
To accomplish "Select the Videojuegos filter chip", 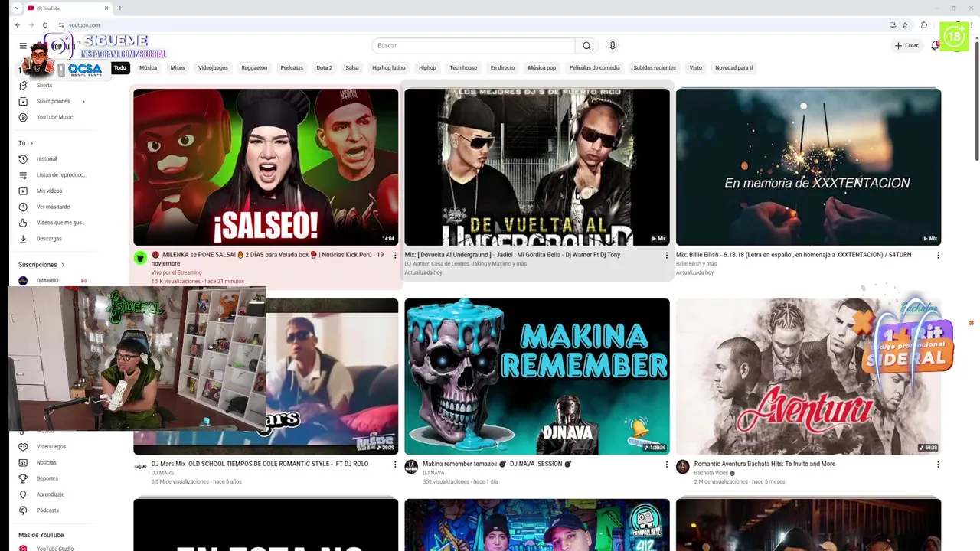I will (x=213, y=67).
